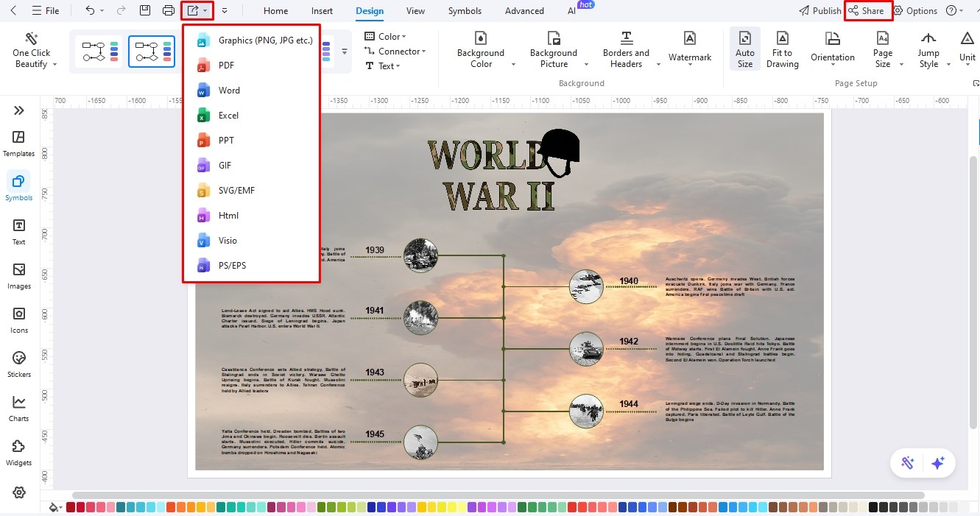
Task: Export as Html
Action: (x=251, y=216)
